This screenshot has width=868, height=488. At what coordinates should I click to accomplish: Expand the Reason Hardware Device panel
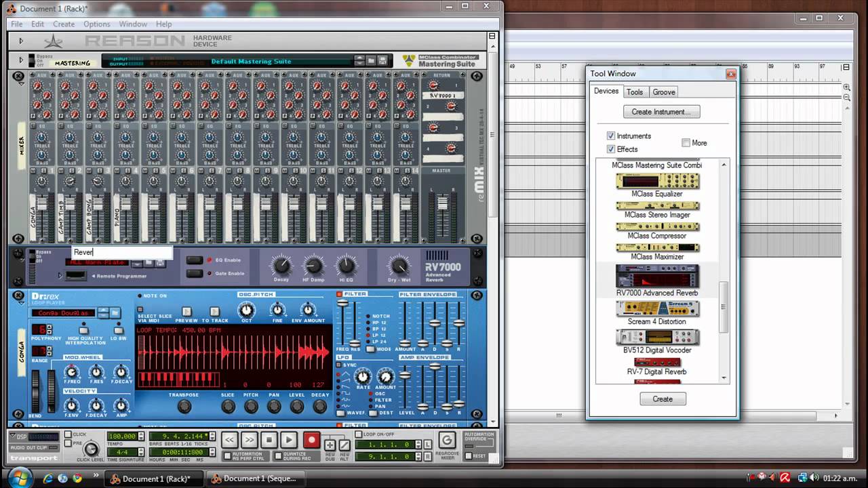(x=21, y=41)
